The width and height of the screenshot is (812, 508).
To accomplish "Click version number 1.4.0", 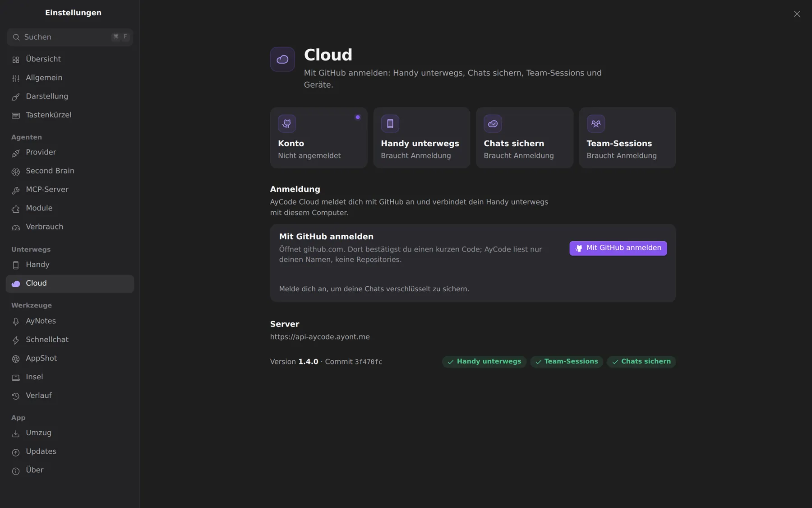I will pyautogui.click(x=308, y=362).
